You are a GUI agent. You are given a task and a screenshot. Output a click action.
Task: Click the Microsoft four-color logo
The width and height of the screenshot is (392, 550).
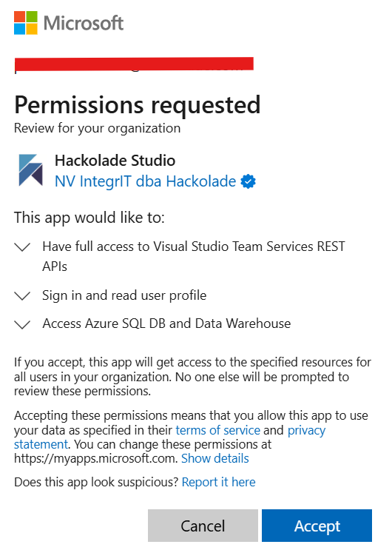click(x=26, y=23)
